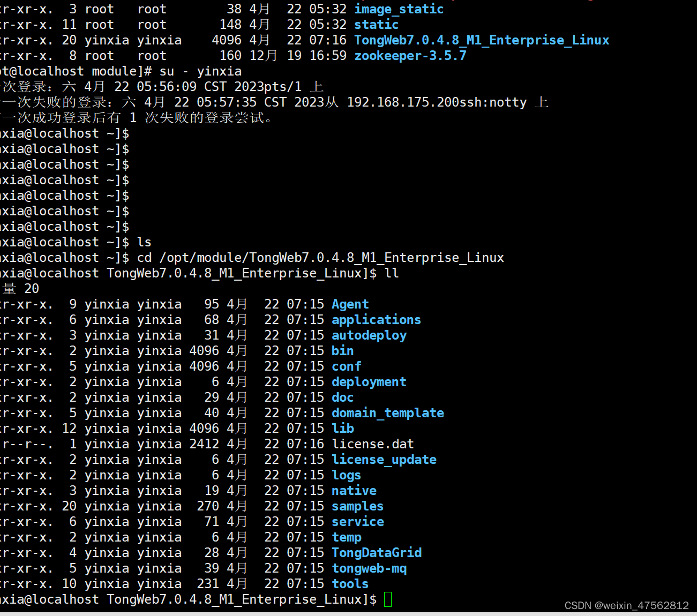
Task: Select the tongweb-mq directory name
Action: (x=369, y=568)
